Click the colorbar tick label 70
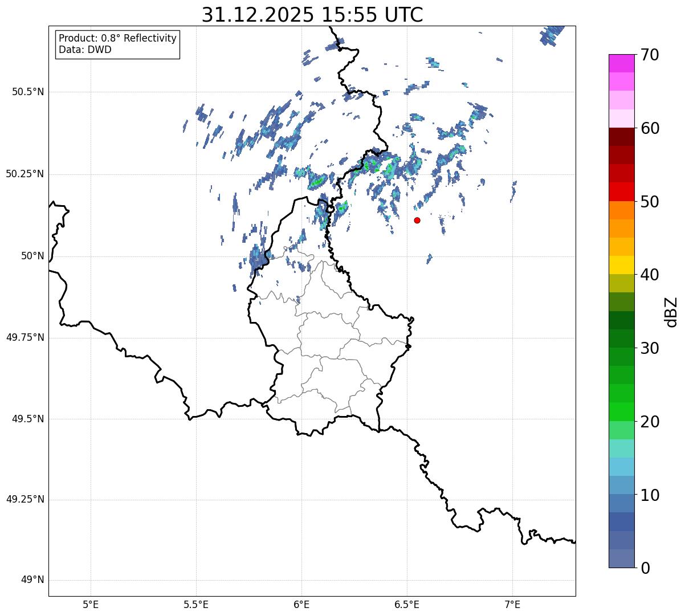Viewport: 685px width, 616px height. (x=649, y=55)
